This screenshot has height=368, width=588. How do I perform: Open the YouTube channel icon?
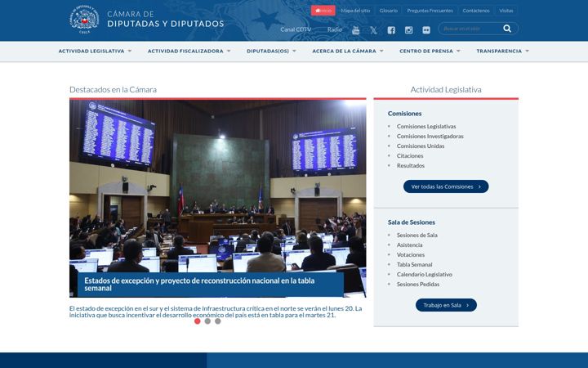355,30
